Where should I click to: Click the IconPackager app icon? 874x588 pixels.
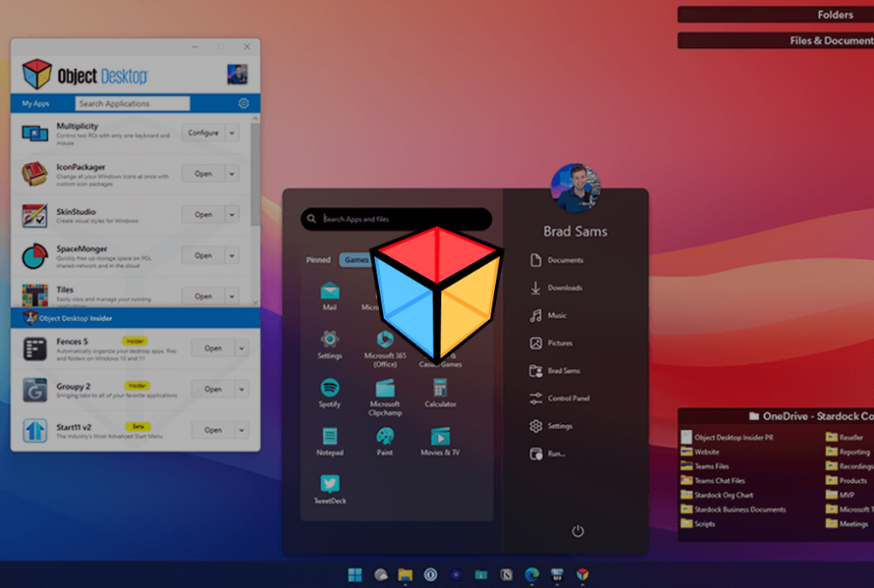pos(34,173)
